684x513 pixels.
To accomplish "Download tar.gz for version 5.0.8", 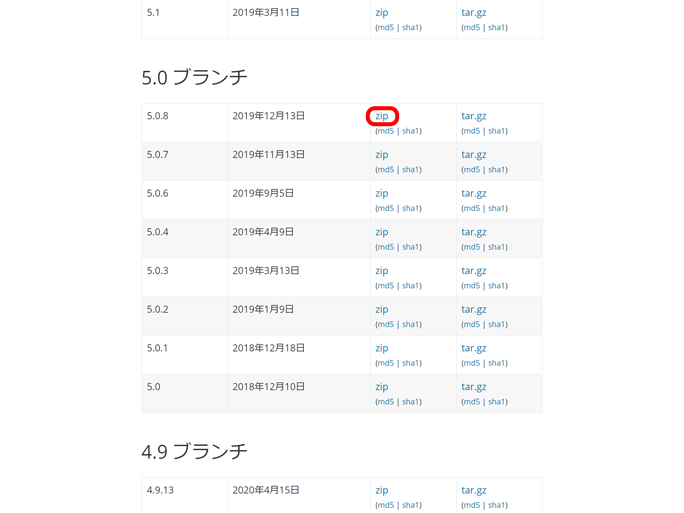I will (x=474, y=116).
